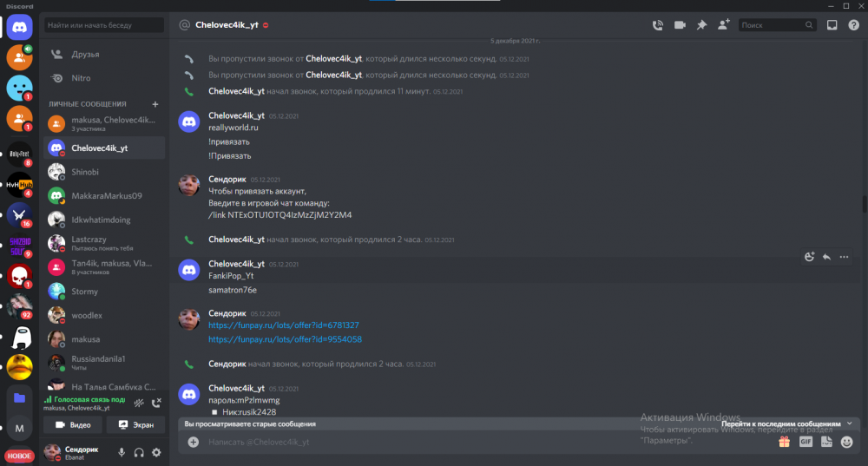Open the server folder icon
Screen dimensions: 868x466
[19, 398]
